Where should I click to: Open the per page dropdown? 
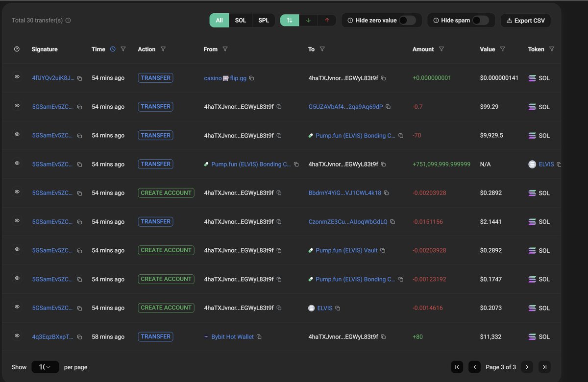coord(45,367)
